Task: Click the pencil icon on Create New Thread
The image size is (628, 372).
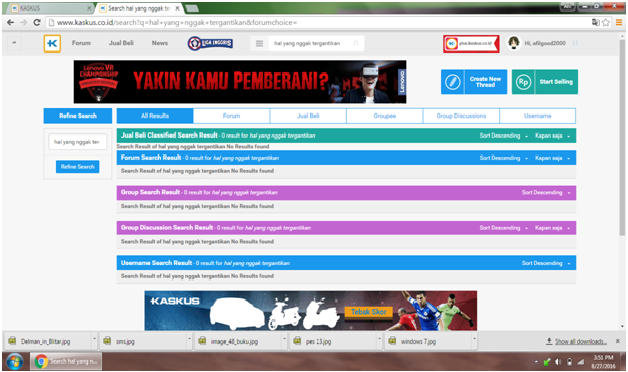Action: (x=453, y=82)
